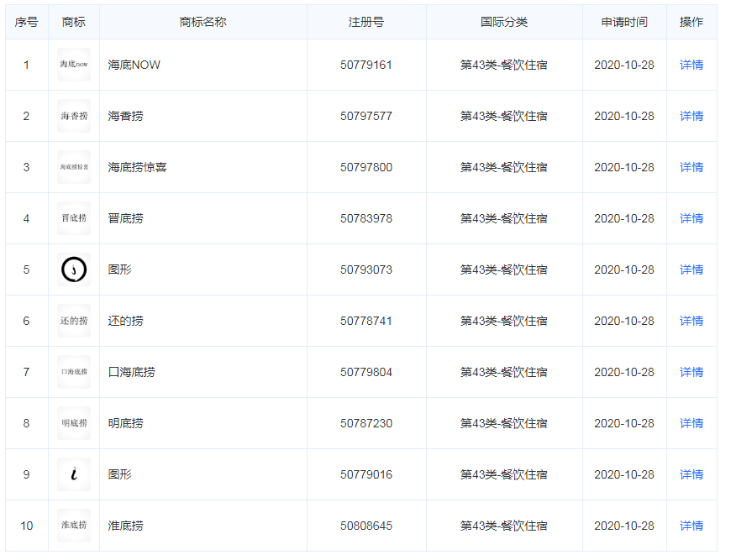Click the 申请时间 column header

pos(624,22)
